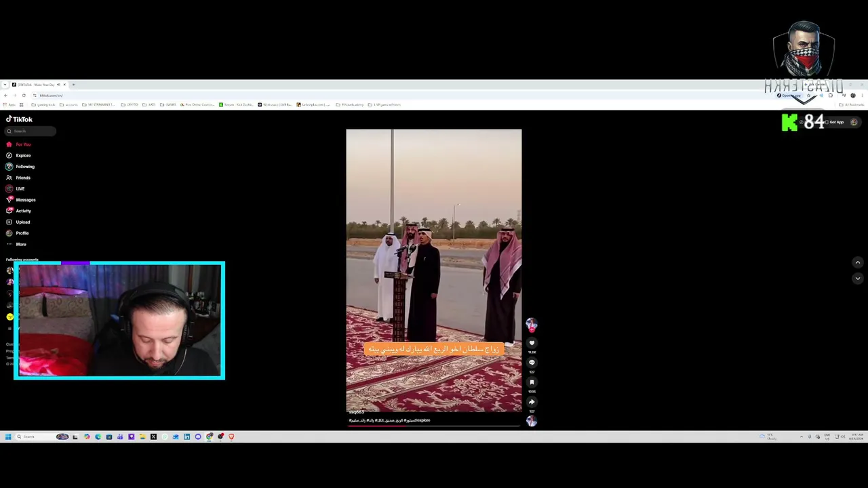Open the Apps bookmarks shortcut
868x488 pixels.
pyautogui.click(x=9, y=105)
